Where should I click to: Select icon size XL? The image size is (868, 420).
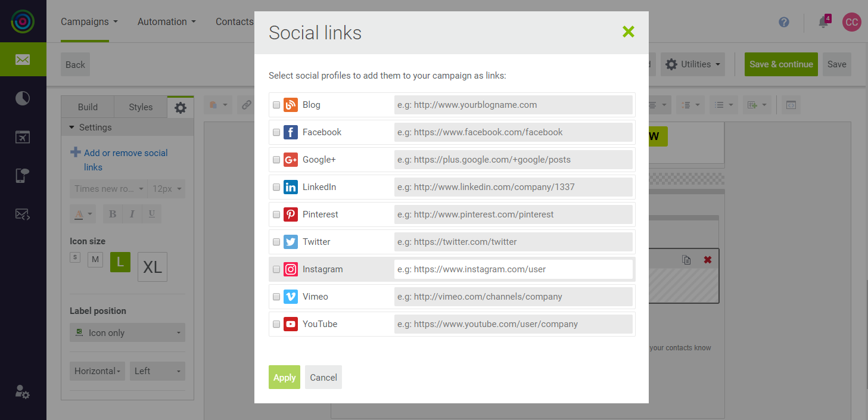point(153,267)
